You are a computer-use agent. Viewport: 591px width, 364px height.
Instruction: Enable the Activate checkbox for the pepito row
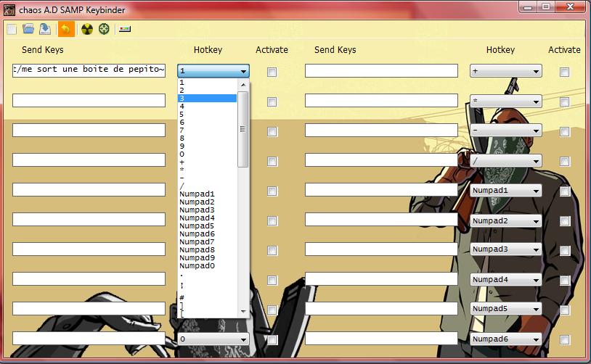[x=272, y=72]
